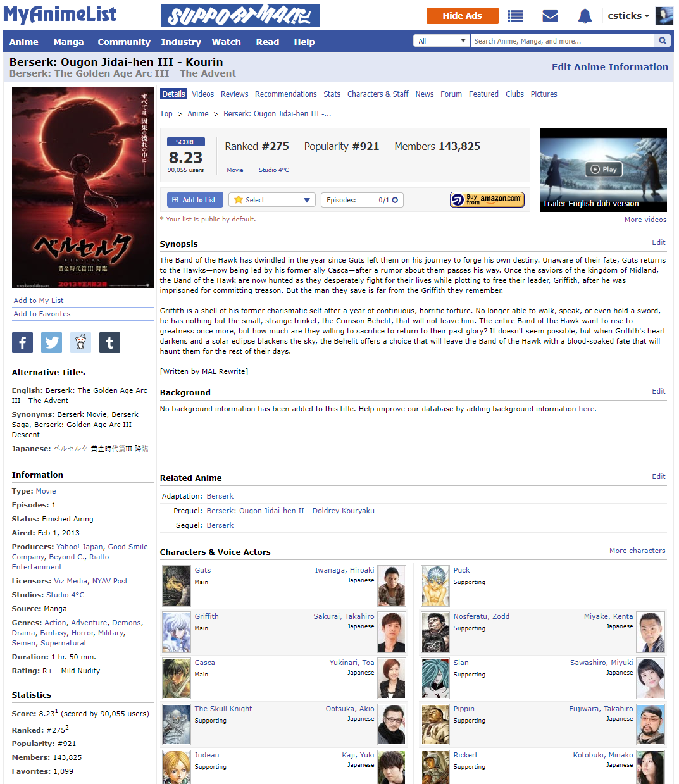Open Guts character thumbnail
Viewport: 679px width, 784px height.
click(177, 585)
